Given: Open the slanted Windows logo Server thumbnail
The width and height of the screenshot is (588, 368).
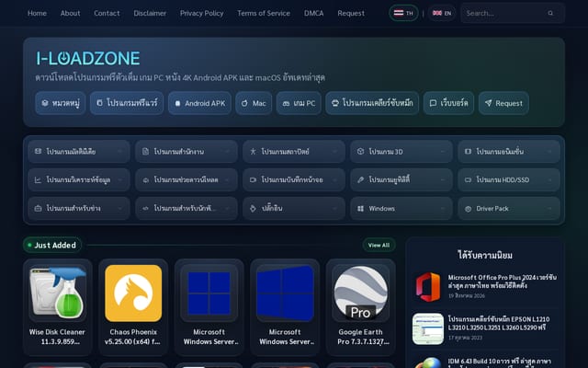Looking at the screenshot, I should point(285,293).
